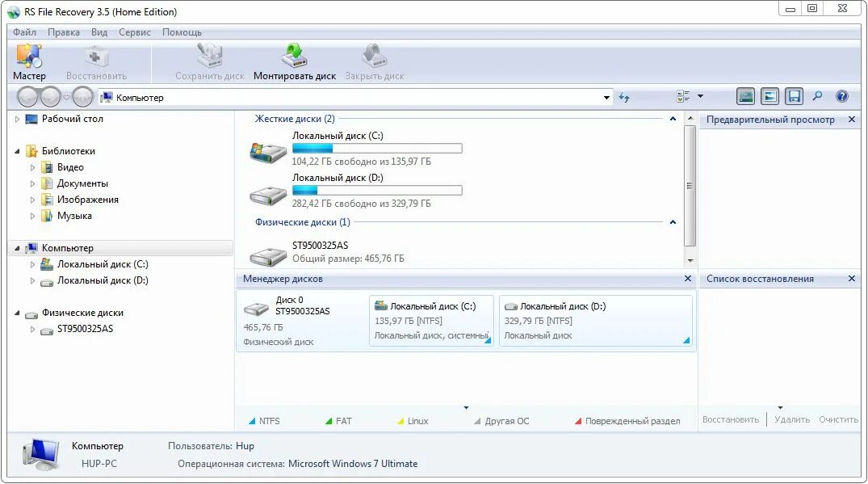
Task: Select Local Disk (C:) drive icon in main pane
Action: pos(267,152)
